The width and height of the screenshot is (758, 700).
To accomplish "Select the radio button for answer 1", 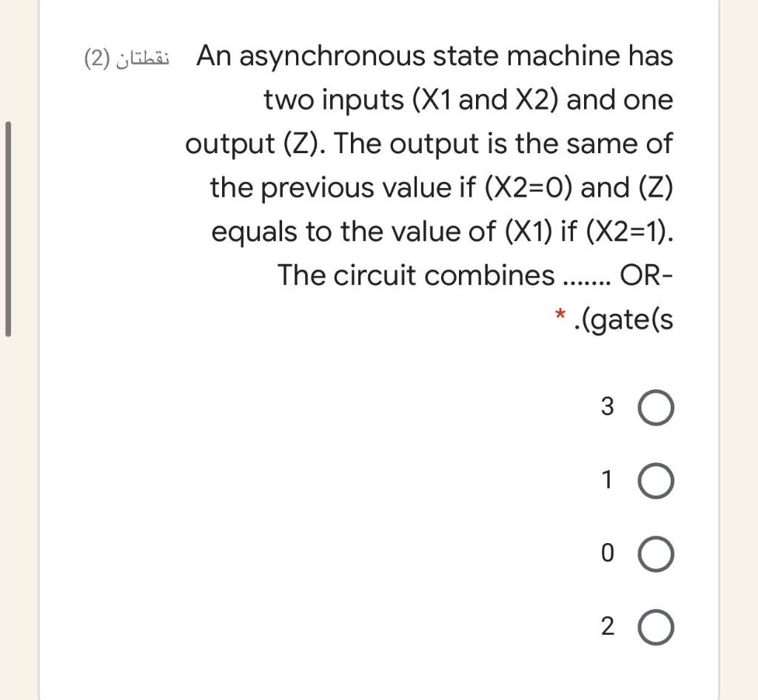I will [657, 479].
